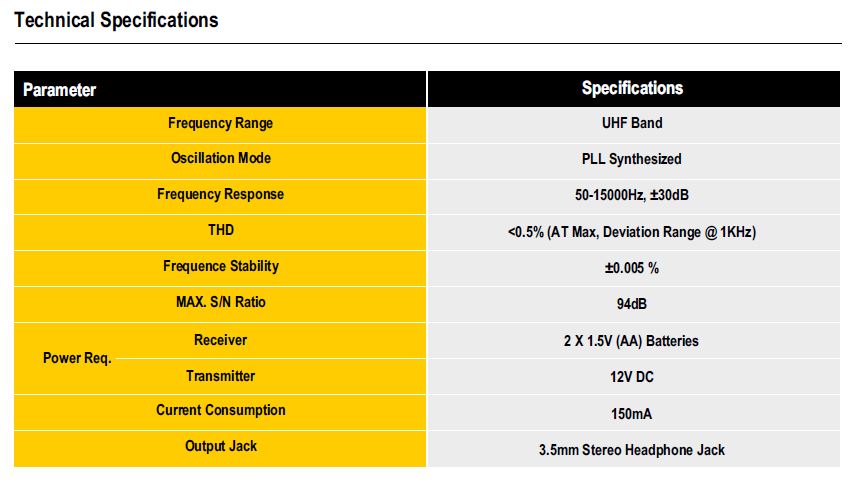The width and height of the screenshot is (864, 486).
Task: Click the 2 X 1.5V (AA) Batteries value
Action: tap(632, 341)
